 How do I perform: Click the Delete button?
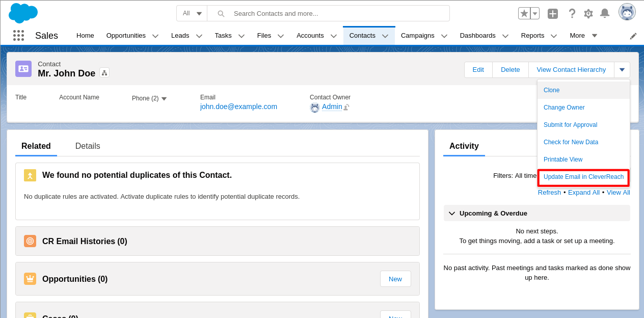coord(511,70)
